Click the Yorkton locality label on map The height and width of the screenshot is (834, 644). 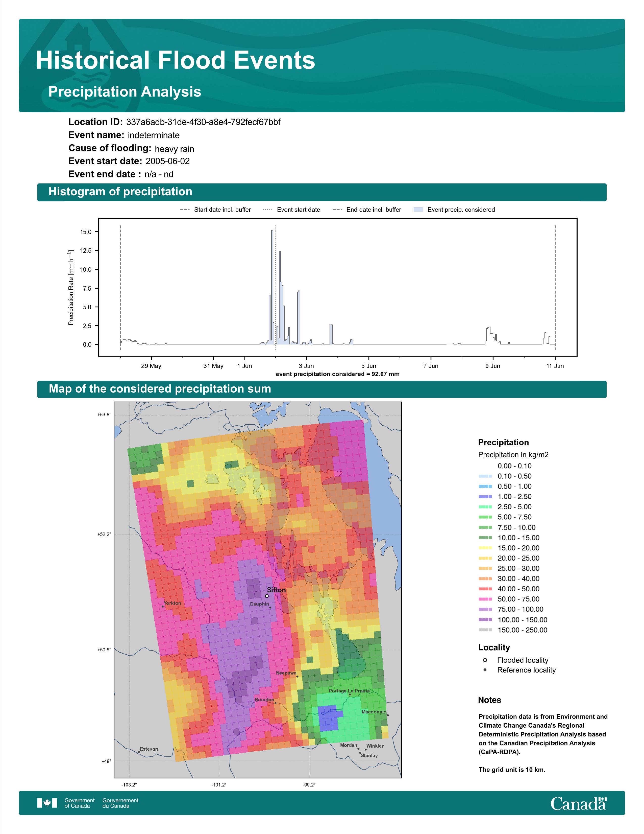(x=172, y=603)
